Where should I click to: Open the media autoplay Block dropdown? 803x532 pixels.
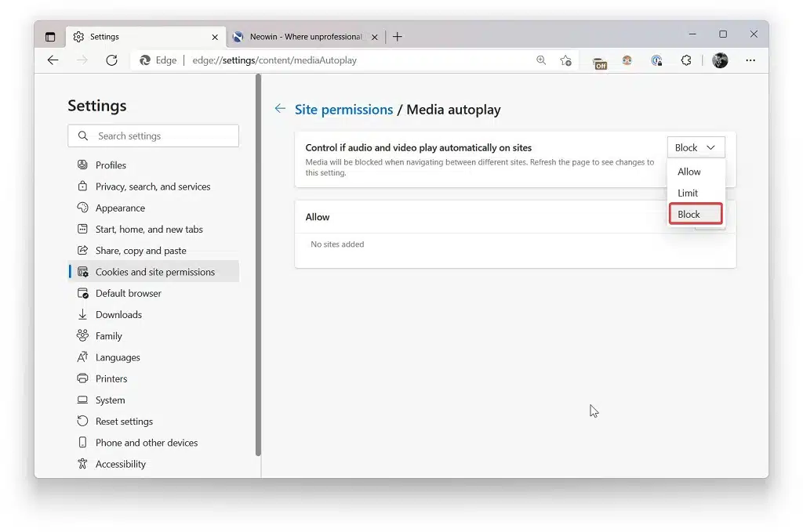[x=696, y=147]
